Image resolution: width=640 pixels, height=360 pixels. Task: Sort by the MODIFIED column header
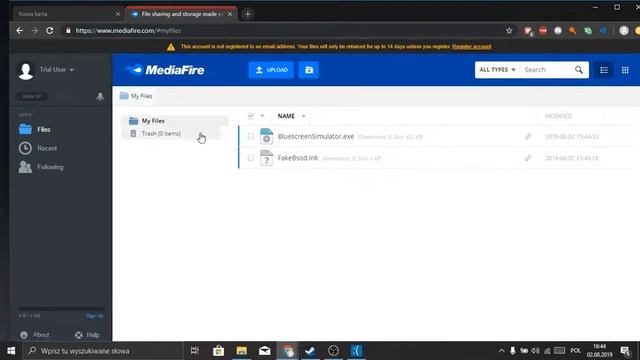click(x=558, y=116)
